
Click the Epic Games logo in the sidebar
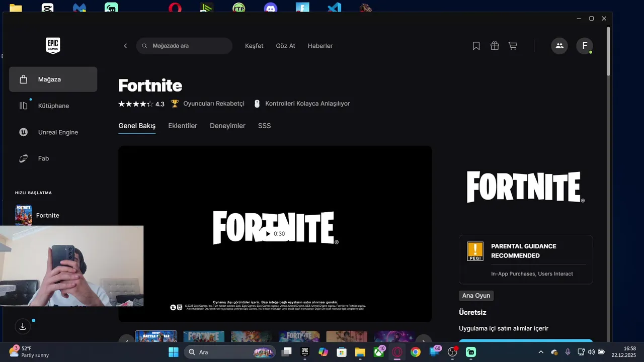(53, 46)
